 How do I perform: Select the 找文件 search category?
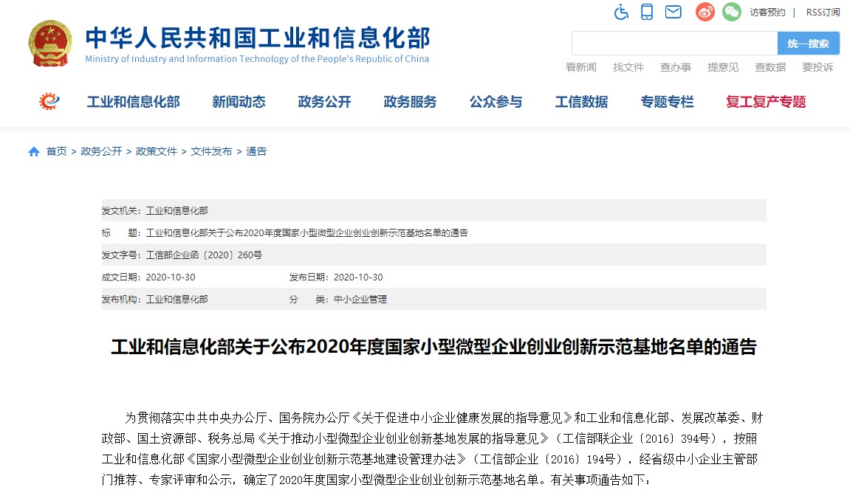(x=628, y=67)
